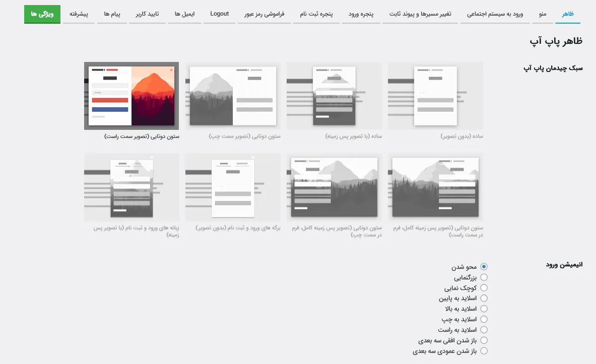Pick the "اسلاید به پایین" radio option

(484, 298)
